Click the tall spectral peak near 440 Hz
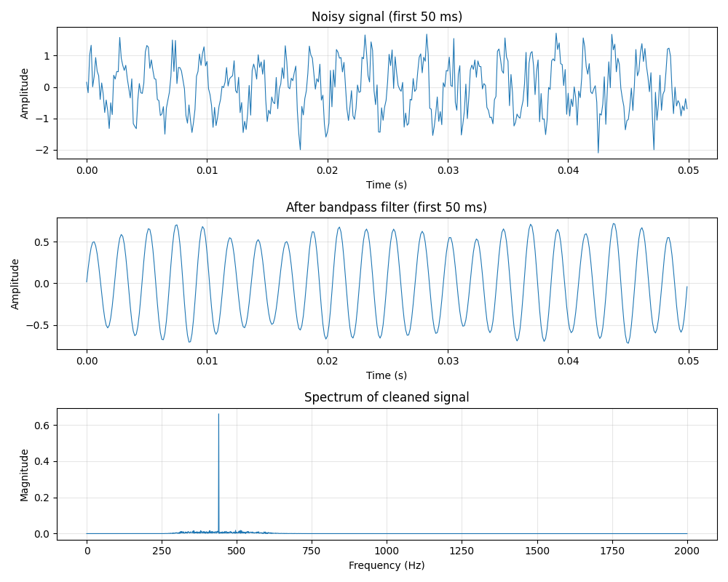The width and height of the screenshot is (728, 582). point(218,474)
